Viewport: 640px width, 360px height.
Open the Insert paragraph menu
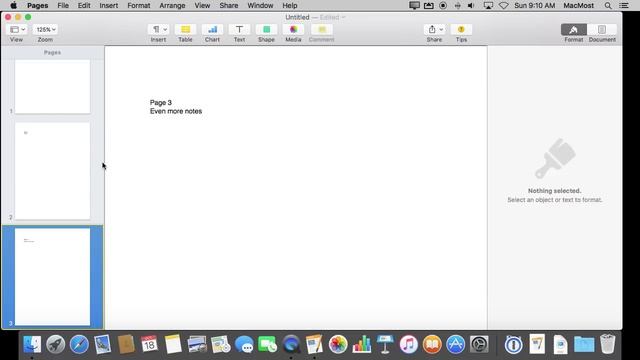coord(158,29)
